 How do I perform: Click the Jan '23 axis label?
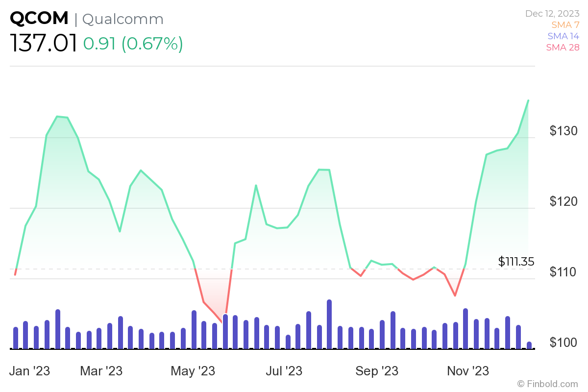coord(29,371)
